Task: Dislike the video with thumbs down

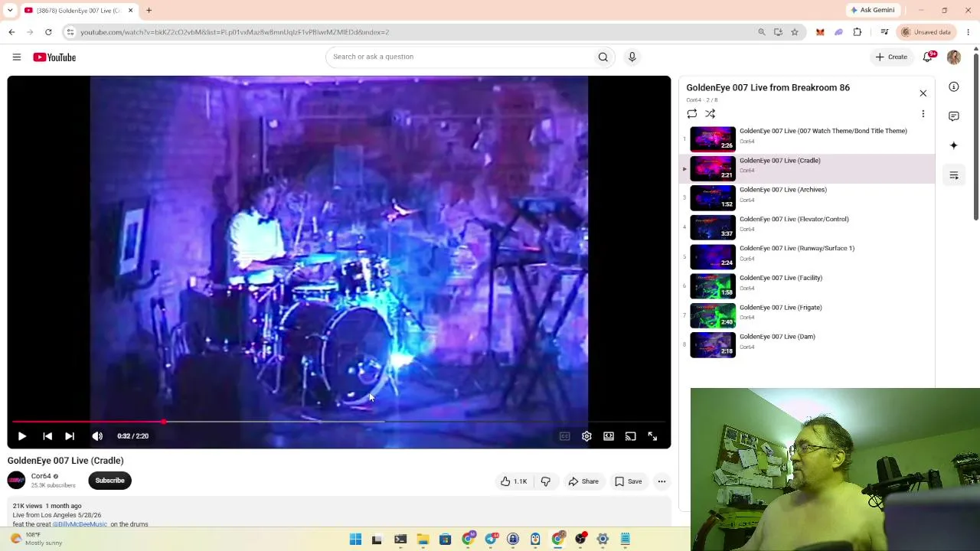Action: click(x=545, y=481)
